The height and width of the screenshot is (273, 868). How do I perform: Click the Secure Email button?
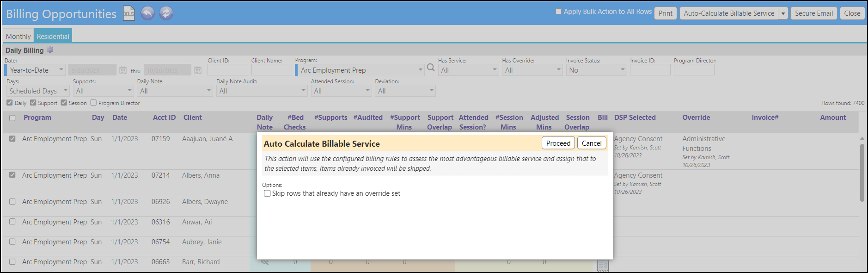click(x=814, y=13)
